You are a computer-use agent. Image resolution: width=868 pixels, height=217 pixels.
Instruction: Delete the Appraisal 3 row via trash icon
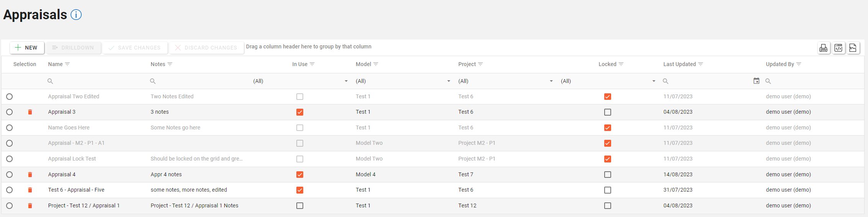(x=30, y=112)
